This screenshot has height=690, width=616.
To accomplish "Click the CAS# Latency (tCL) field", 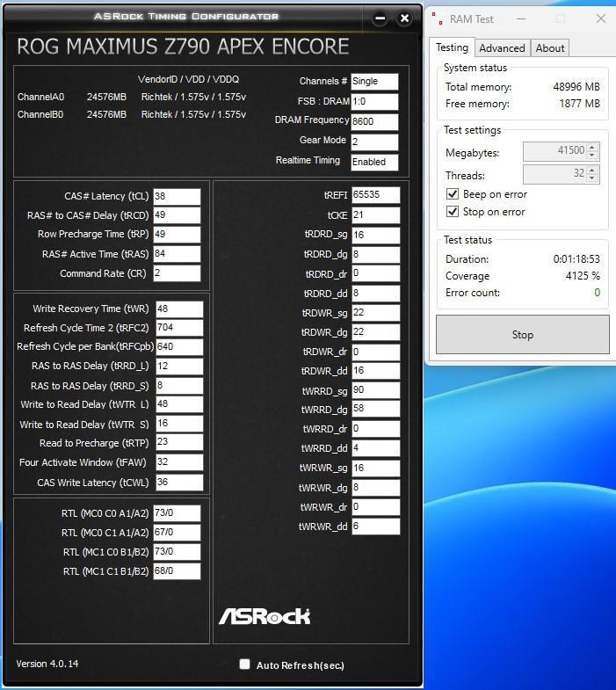I will (177, 196).
